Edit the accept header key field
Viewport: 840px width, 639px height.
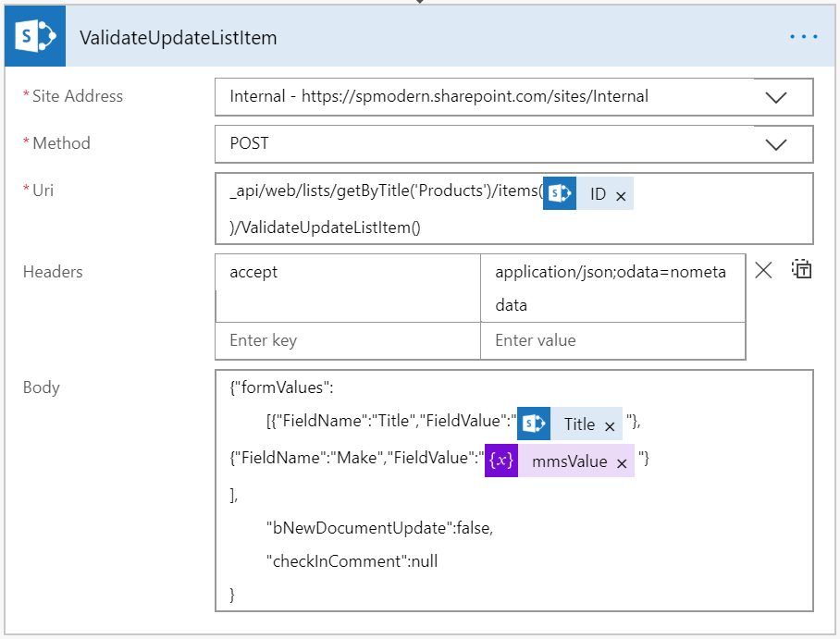(x=348, y=289)
